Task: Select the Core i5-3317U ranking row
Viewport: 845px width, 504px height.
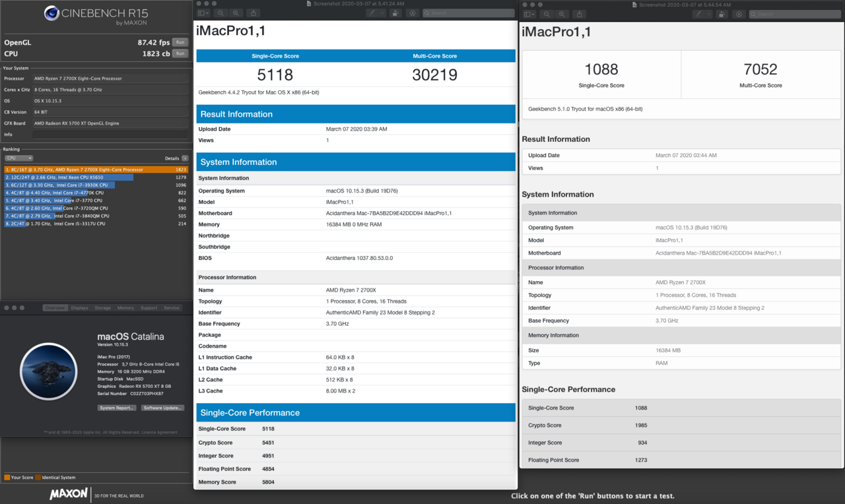Action: pos(96,224)
